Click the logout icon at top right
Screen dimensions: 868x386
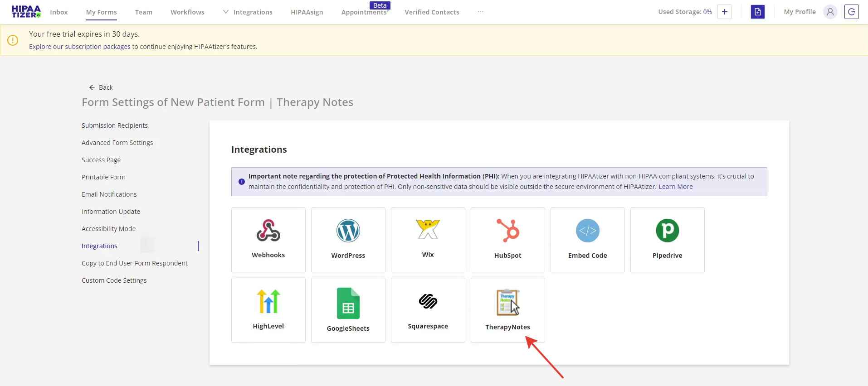[x=852, y=12]
